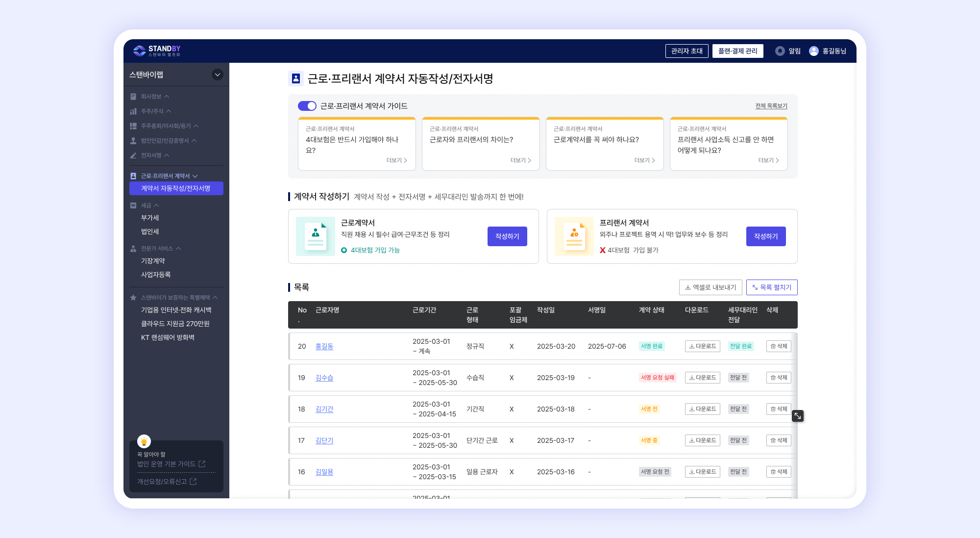This screenshot has height=538, width=980.
Task: Toggle off the 근로·프리랜서 계약서 가이드 switch
Action: 307,106
